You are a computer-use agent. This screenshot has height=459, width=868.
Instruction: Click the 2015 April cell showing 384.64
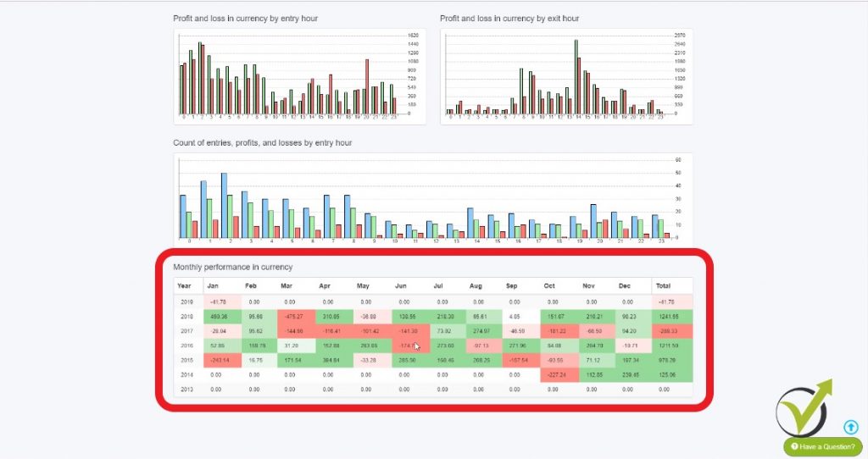point(330,359)
